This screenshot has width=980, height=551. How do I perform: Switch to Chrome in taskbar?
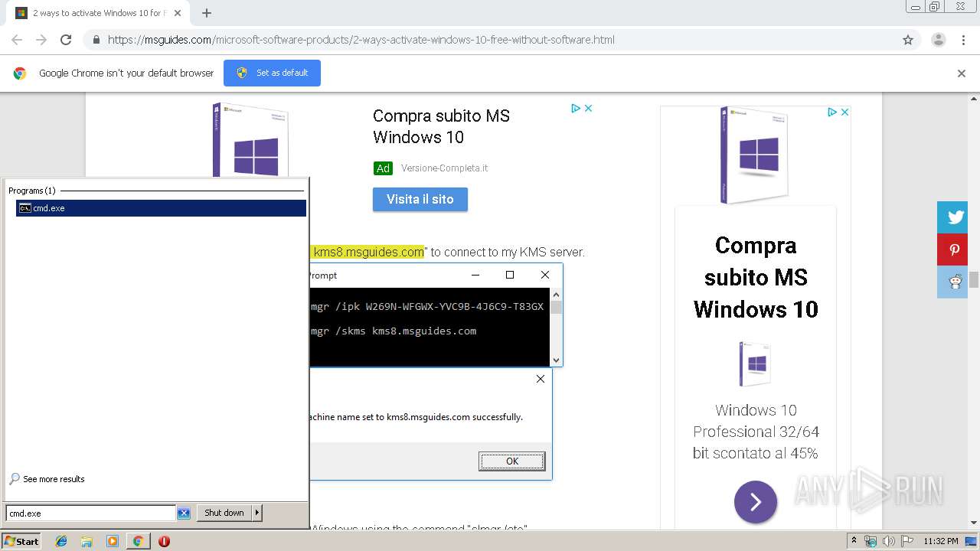[138, 541]
